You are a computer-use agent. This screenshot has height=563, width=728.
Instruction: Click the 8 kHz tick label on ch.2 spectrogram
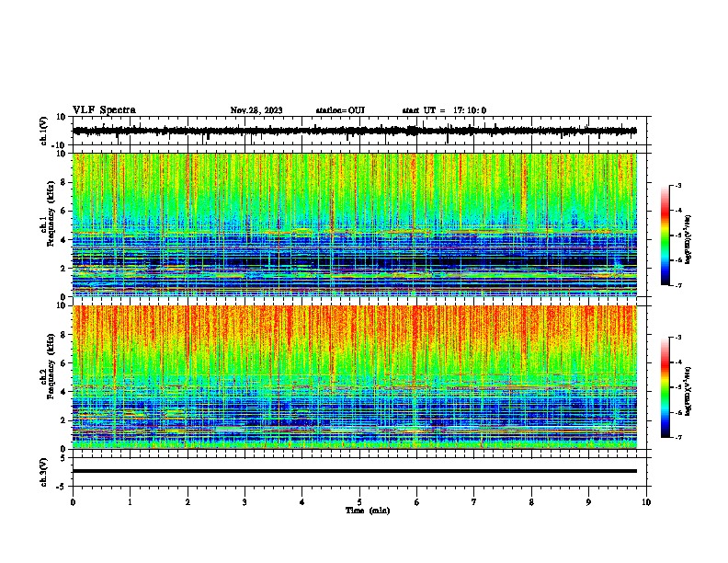63,335
